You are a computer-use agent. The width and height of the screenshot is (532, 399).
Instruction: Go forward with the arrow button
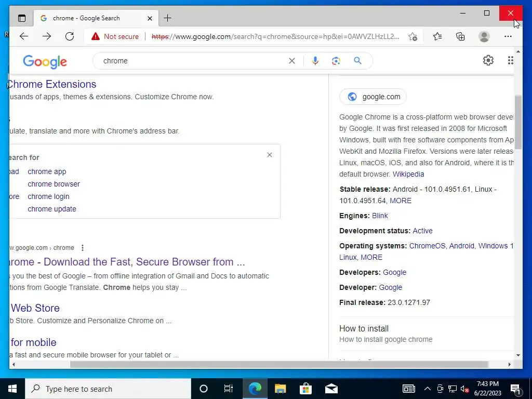point(47,36)
